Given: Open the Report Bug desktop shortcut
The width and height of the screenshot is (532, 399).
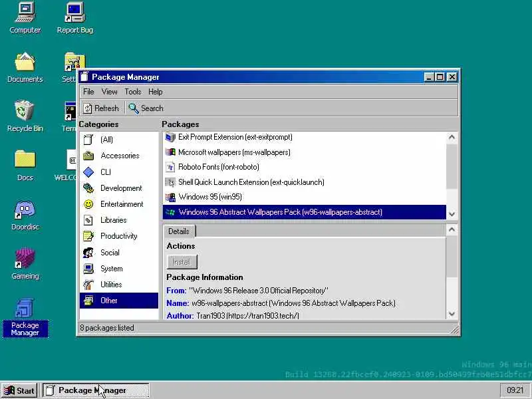Looking at the screenshot, I should [75, 18].
